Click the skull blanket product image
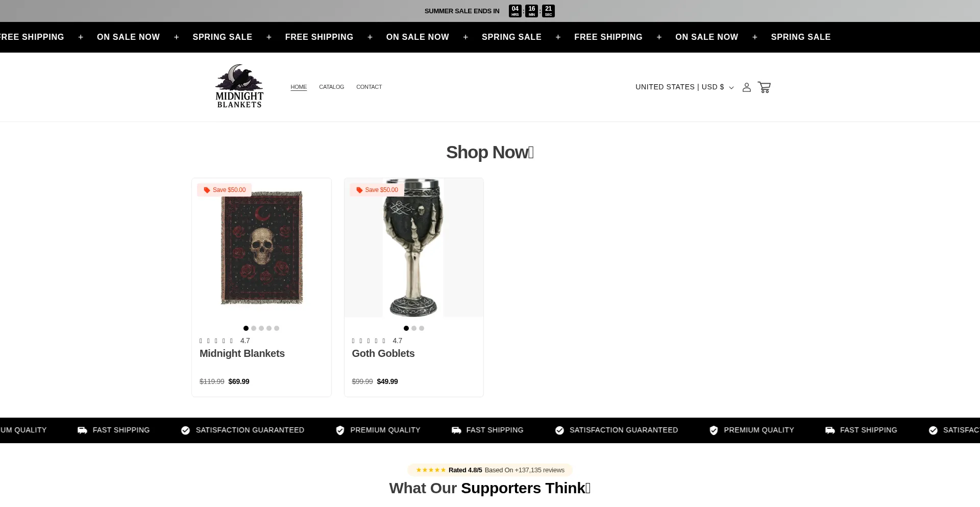The image size is (980, 507). point(262,248)
